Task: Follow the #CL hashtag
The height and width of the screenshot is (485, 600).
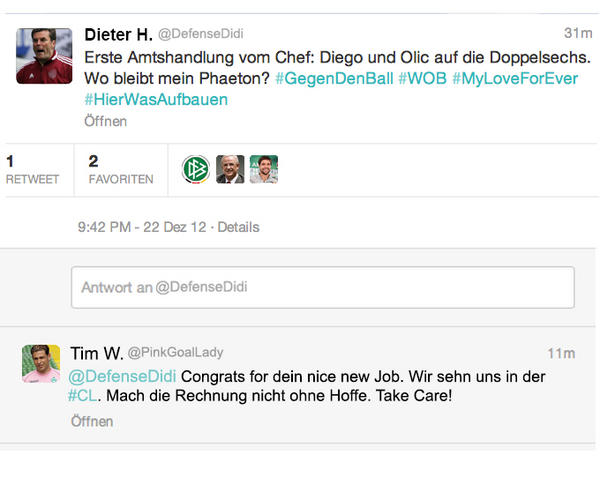Action: click(82, 395)
